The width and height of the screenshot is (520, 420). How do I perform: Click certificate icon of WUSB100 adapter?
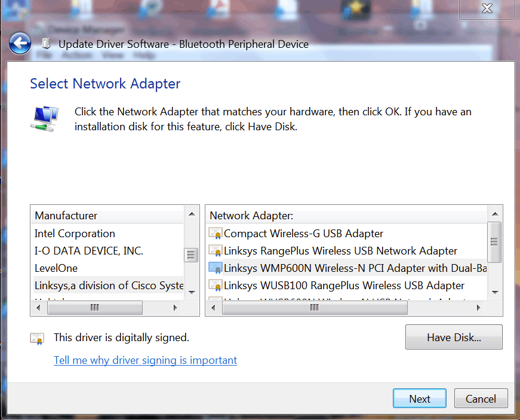point(216,286)
